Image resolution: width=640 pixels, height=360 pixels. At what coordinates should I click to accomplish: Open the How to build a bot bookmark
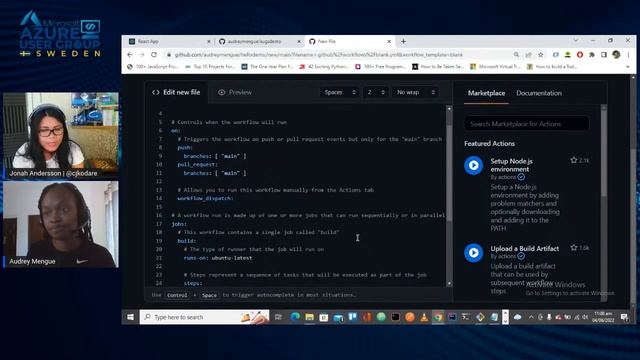[552, 67]
